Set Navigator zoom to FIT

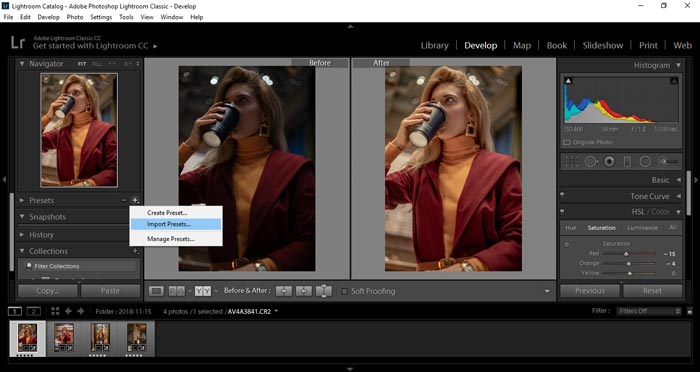point(82,64)
